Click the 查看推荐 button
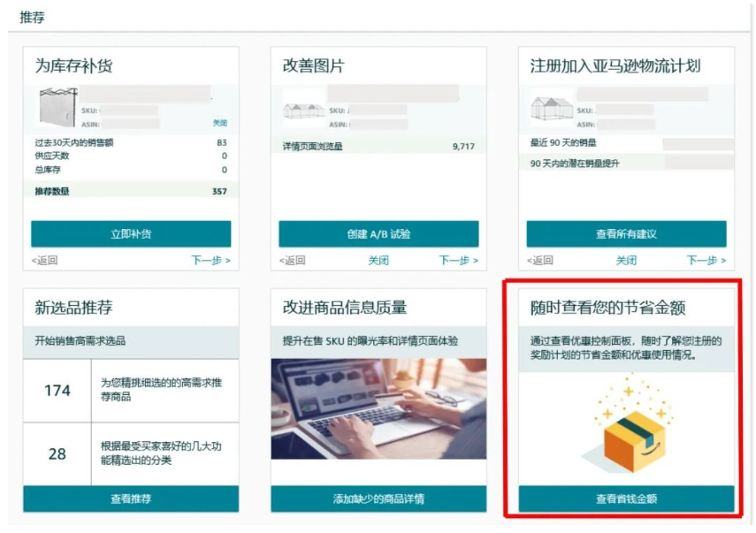Image resolution: width=756 pixels, height=533 pixels. (131, 499)
